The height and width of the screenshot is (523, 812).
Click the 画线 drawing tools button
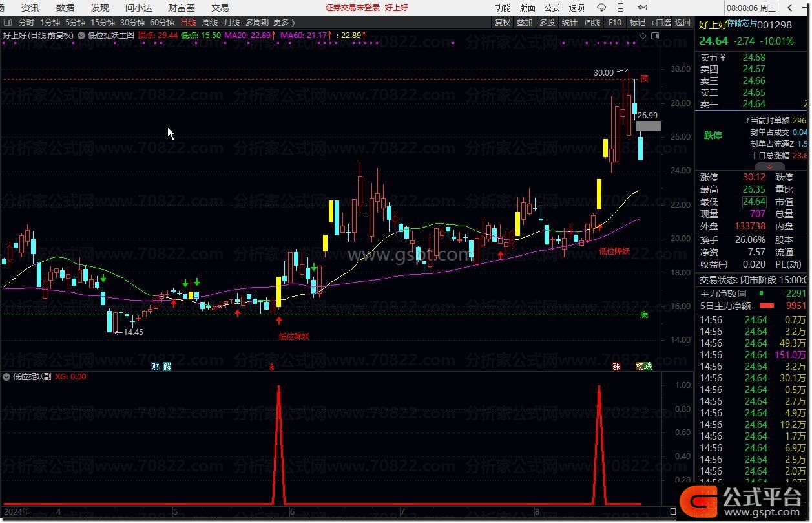pos(592,22)
